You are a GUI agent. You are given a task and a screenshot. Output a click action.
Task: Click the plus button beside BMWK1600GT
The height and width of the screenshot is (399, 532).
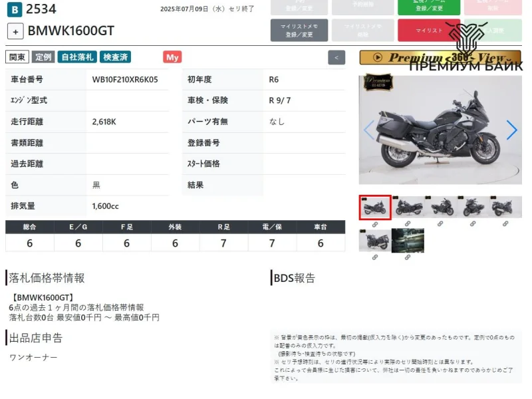point(15,31)
